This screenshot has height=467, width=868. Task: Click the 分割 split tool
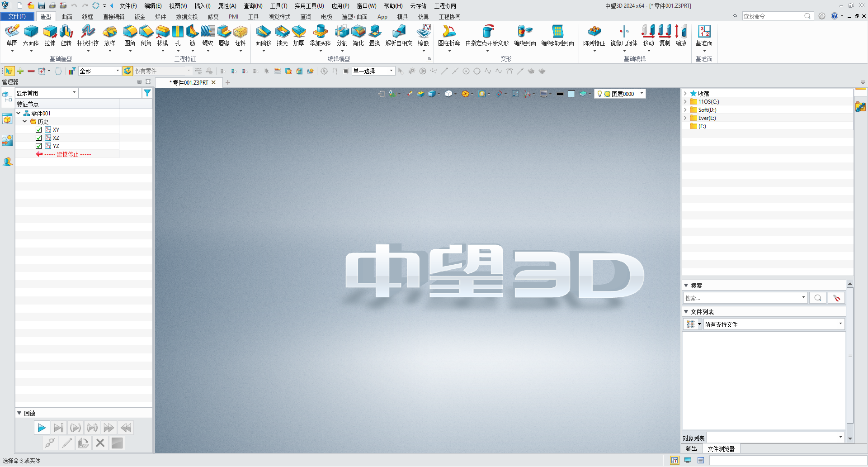[342, 35]
